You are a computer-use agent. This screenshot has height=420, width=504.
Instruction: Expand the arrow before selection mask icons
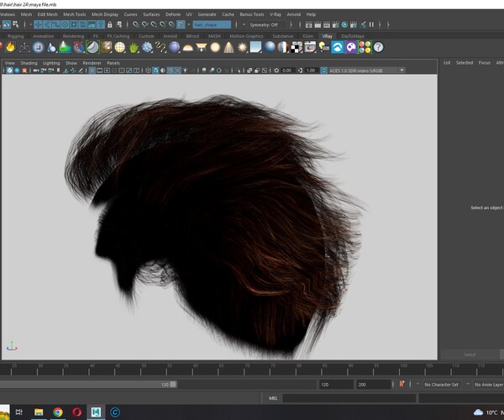click(31, 24)
